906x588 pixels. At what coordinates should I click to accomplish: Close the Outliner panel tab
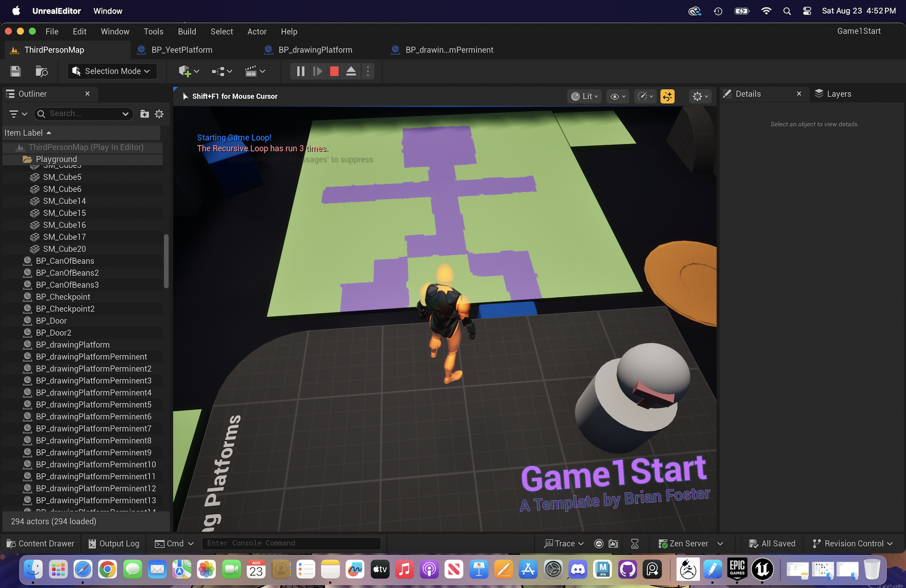[x=88, y=93]
